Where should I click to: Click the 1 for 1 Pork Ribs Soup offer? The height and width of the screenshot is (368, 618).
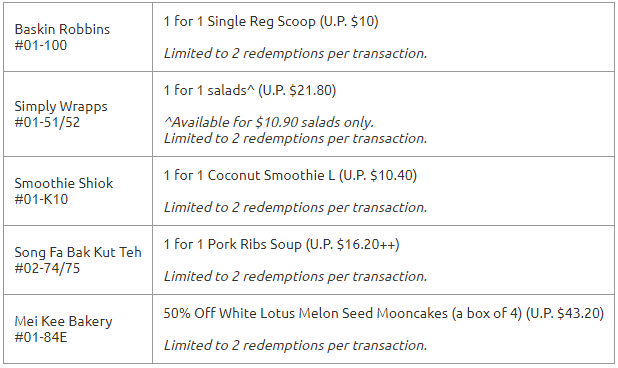pyautogui.click(x=281, y=244)
